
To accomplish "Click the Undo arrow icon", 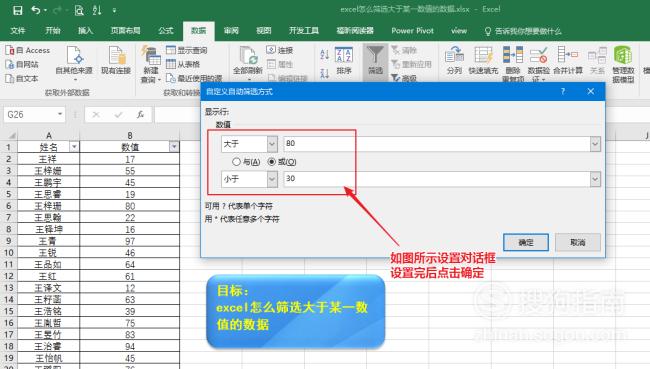I will pyautogui.click(x=36, y=10).
